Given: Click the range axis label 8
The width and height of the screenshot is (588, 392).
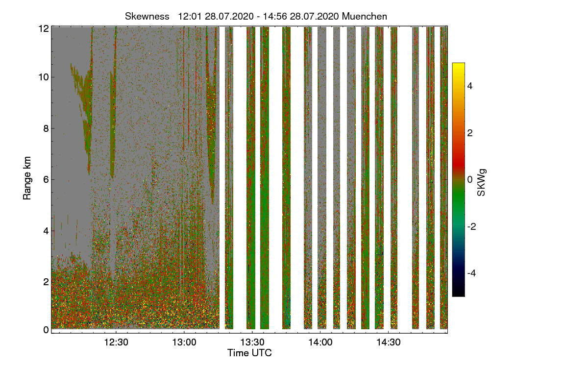Looking at the screenshot, I should pos(46,128).
